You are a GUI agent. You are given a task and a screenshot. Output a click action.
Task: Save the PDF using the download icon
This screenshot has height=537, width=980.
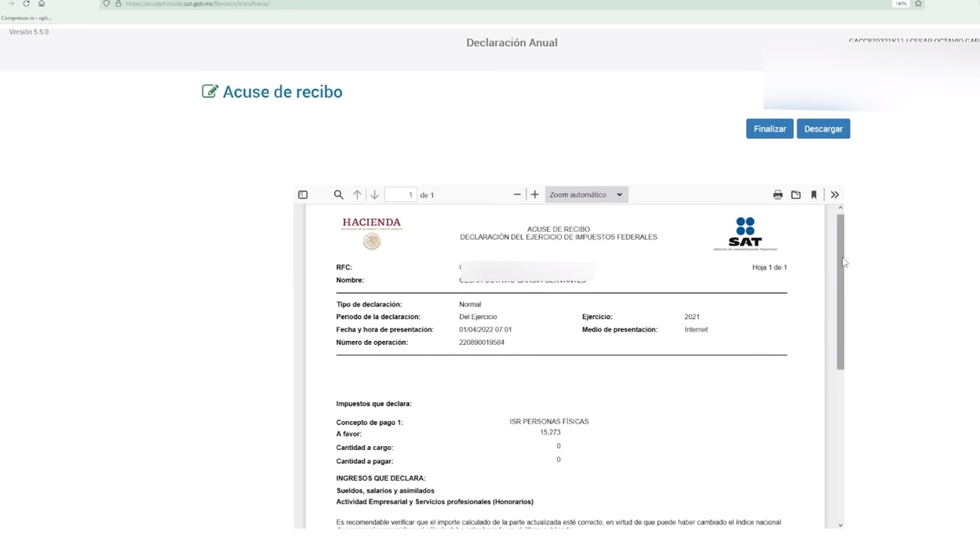(x=796, y=194)
